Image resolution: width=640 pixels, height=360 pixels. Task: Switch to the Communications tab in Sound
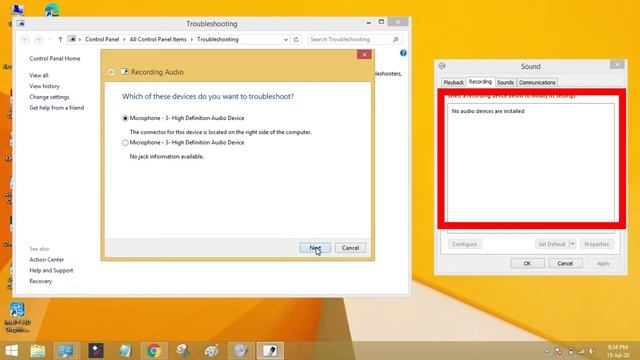tap(537, 82)
